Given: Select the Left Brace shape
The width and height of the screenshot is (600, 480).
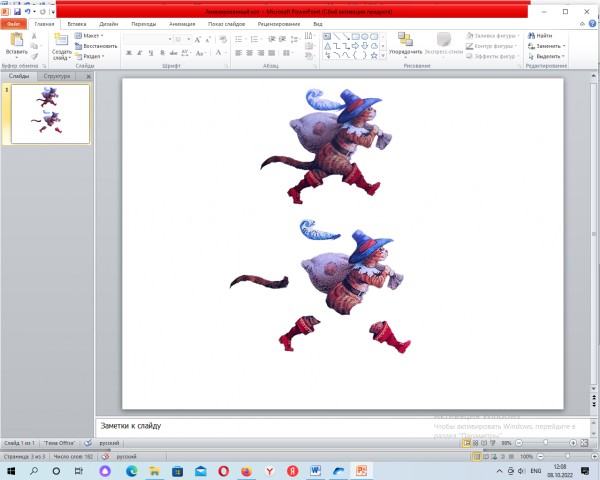Looking at the screenshot, I should tap(355, 56).
